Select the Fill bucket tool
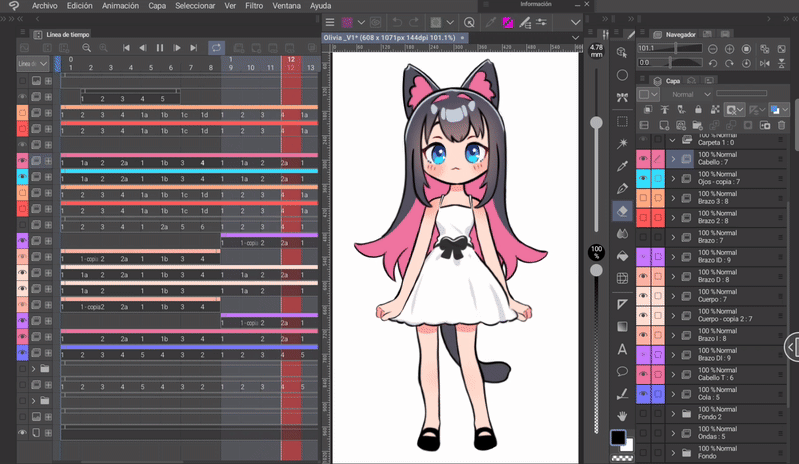 tap(622, 256)
